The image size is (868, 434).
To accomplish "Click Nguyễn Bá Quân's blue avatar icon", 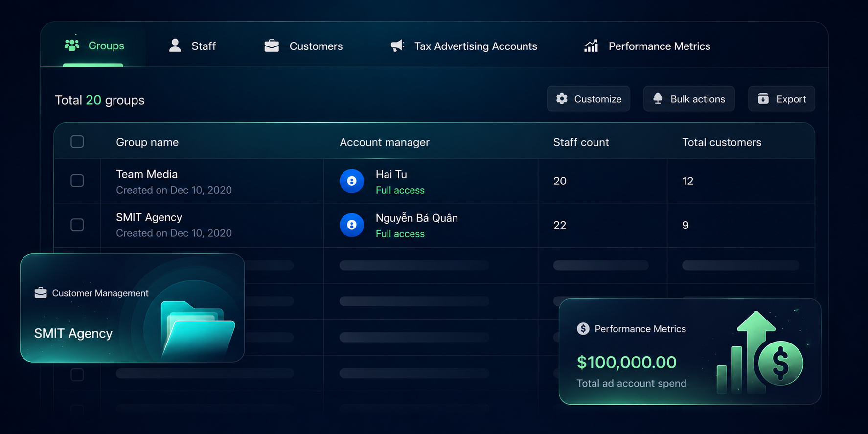I will [352, 225].
